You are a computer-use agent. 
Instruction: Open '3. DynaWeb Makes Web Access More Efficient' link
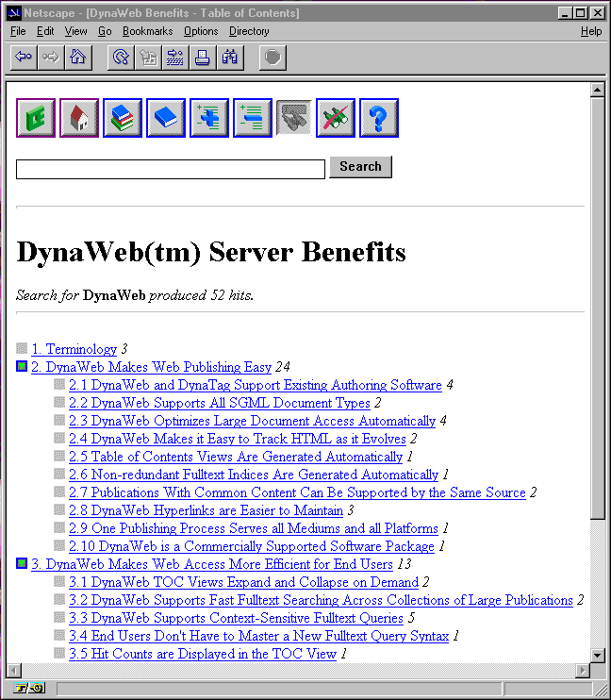(x=212, y=564)
